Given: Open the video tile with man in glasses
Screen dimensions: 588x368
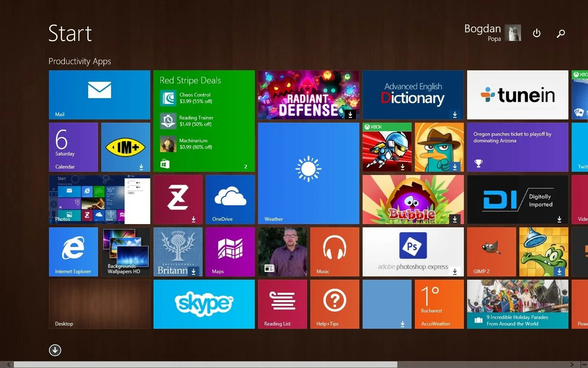Looking at the screenshot, I should [283, 252].
